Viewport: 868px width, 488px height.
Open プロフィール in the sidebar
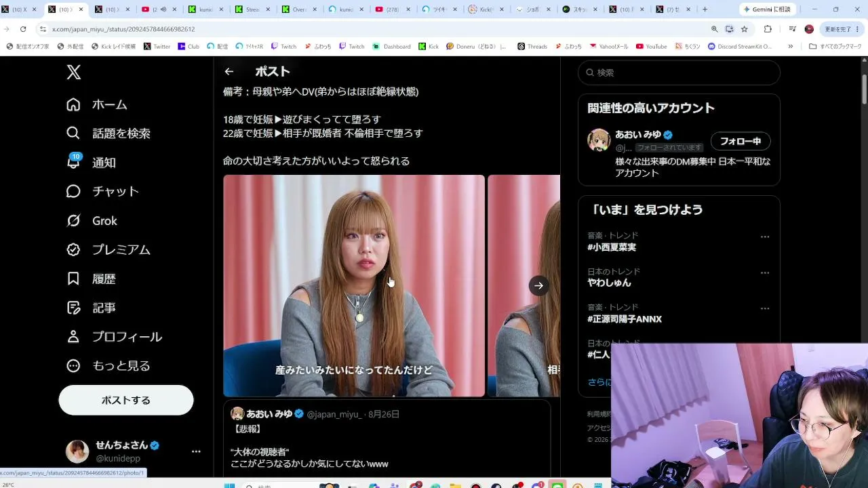(x=114, y=337)
